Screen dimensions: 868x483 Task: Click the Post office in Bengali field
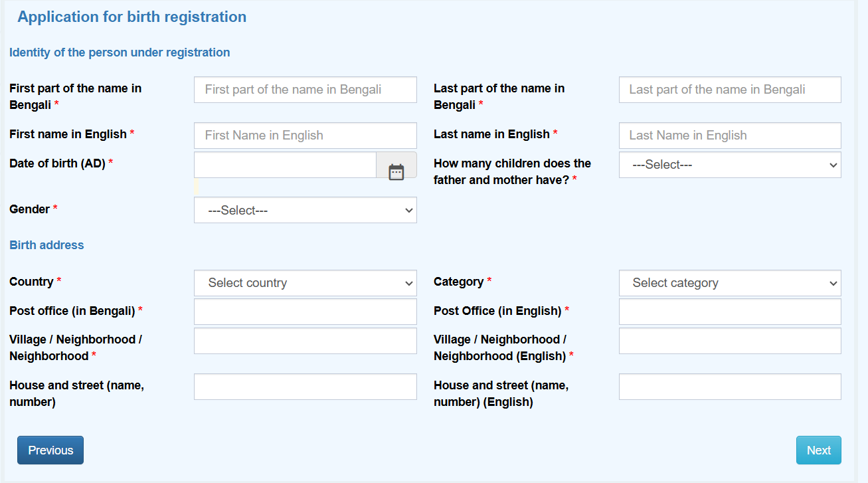(x=305, y=312)
